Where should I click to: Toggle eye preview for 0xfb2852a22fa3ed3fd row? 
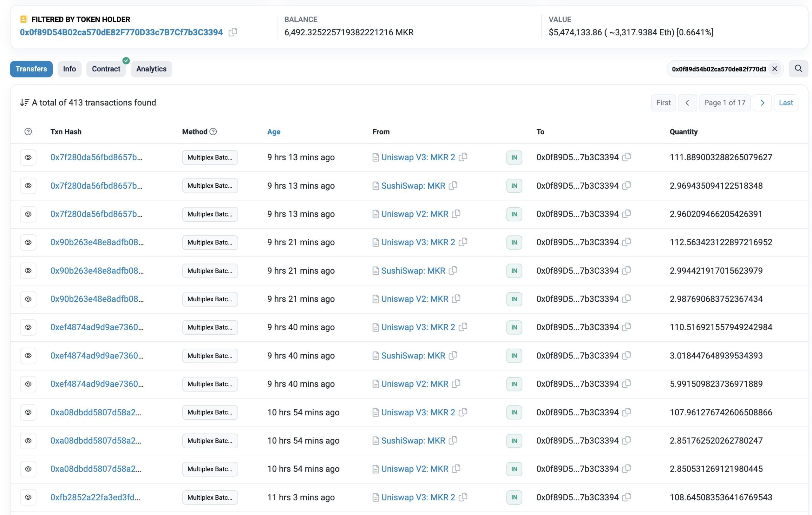pos(28,497)
